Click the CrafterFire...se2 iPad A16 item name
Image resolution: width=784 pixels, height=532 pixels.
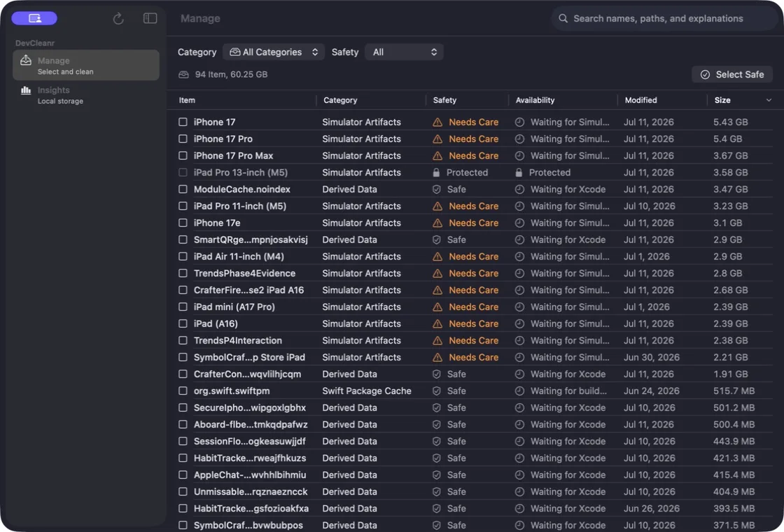click(248, 290)
